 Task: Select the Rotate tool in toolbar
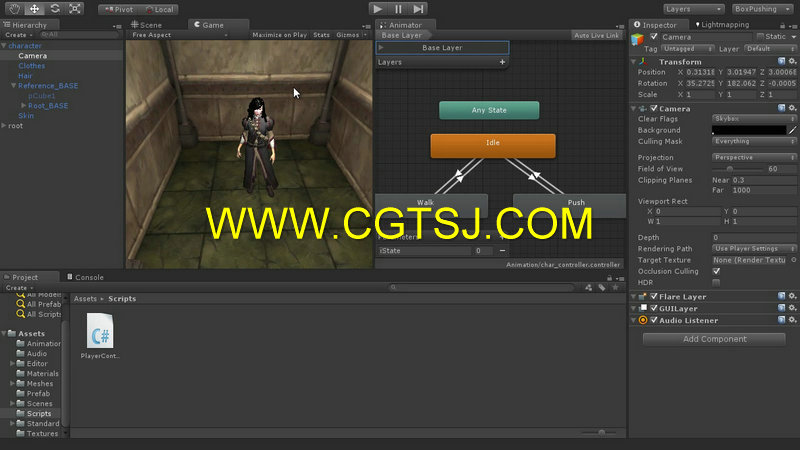tap(55, 9)
